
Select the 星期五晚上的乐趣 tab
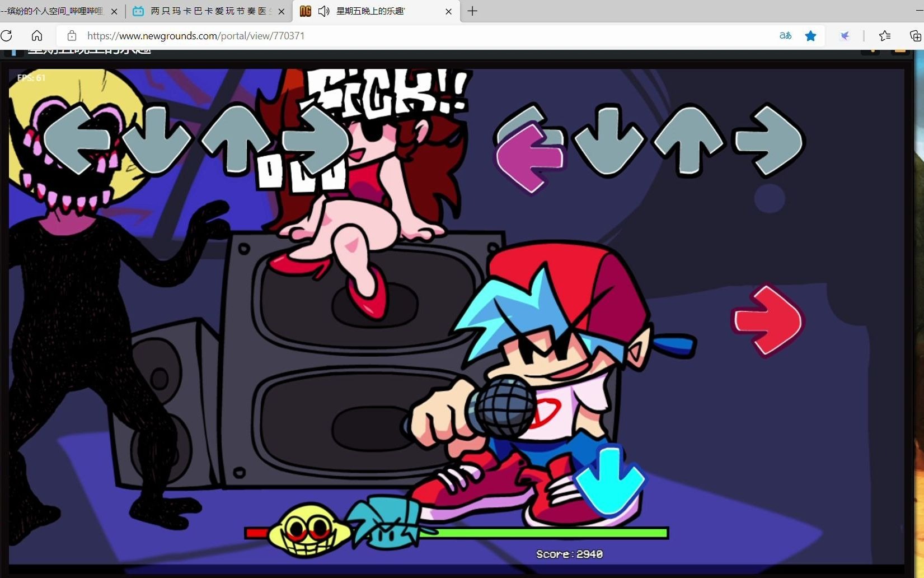pyautogui.click(x=376, y=11)
